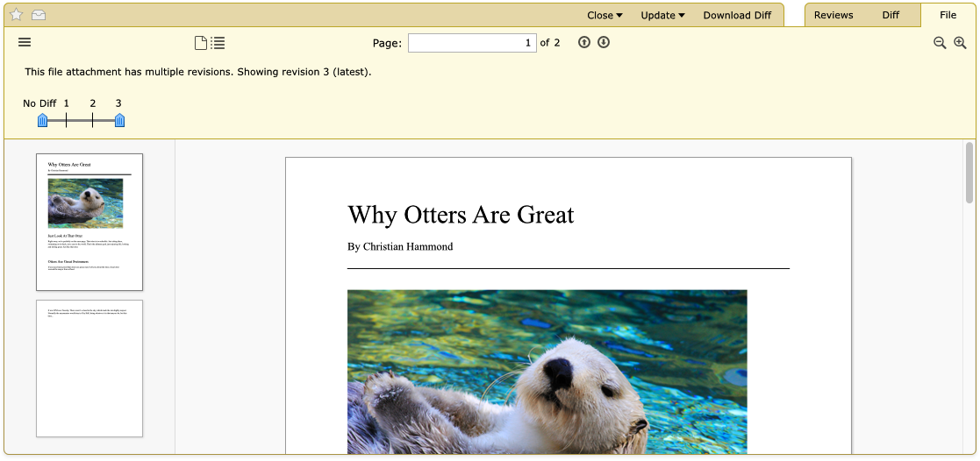Open the Close dropdown menu
980x461 pixels.
click(x=604, y=16)
